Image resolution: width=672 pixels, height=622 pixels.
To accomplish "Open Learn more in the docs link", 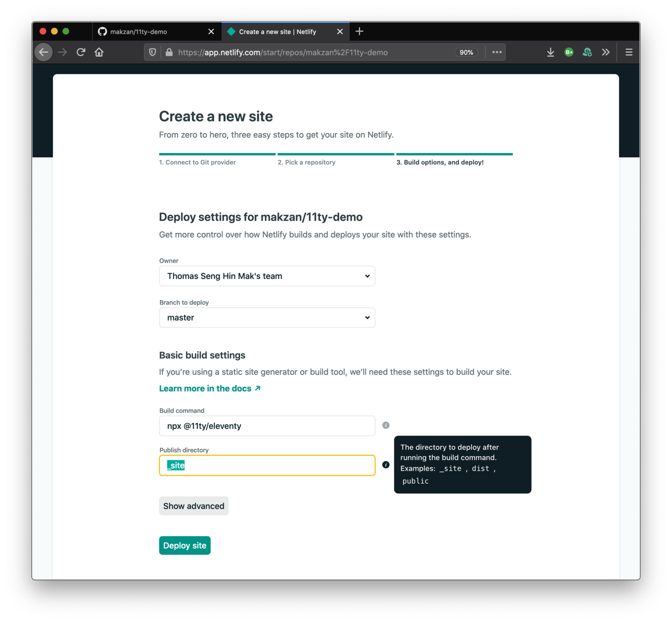I will 210,388.
